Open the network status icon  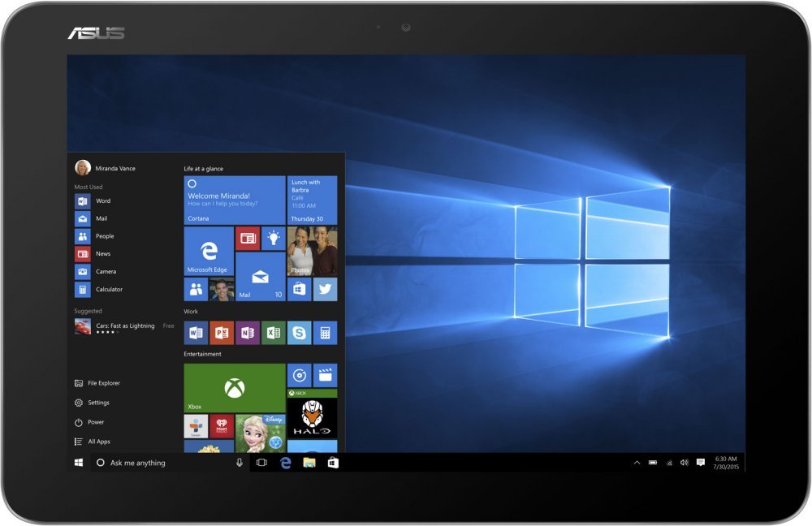point(669,463)
